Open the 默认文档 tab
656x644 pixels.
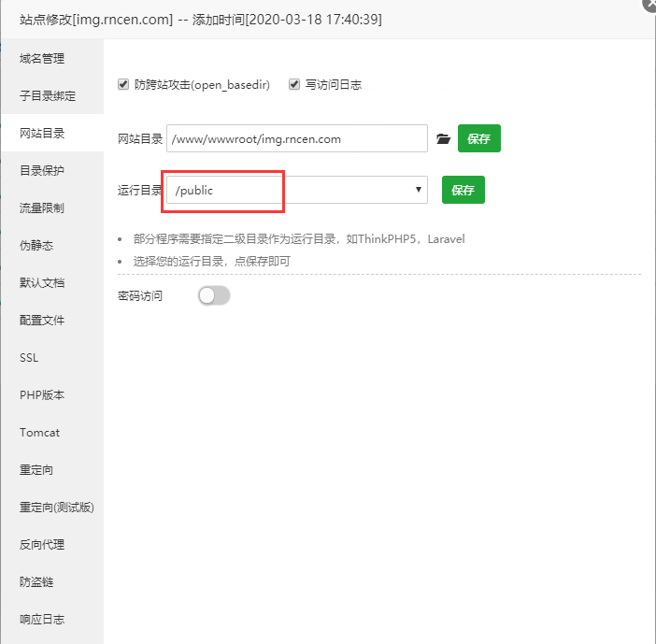52,282
